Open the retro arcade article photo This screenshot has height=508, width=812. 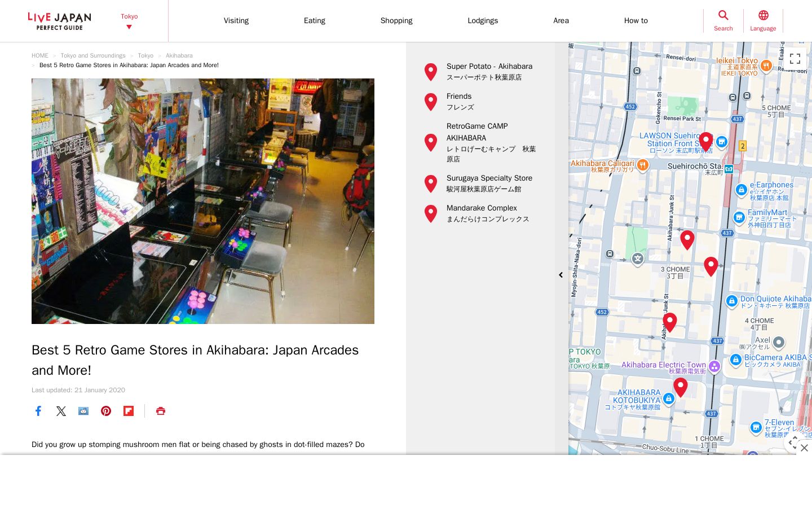203,201
